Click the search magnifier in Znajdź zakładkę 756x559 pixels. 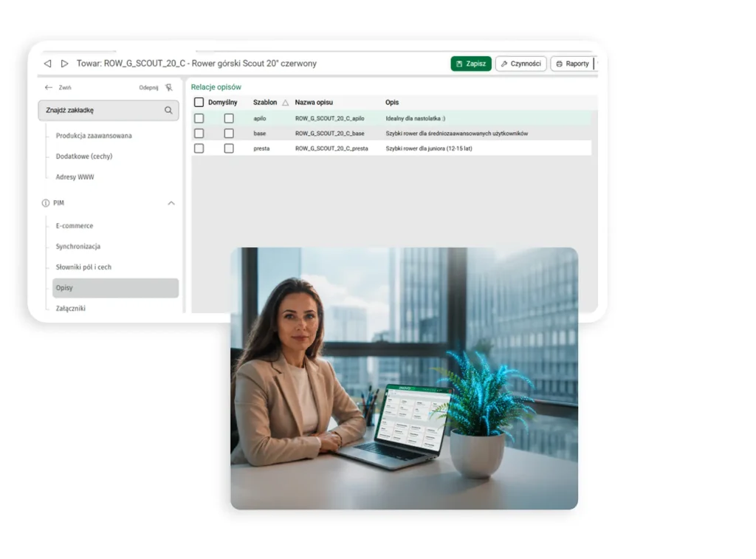pyautogui.click(x=168, y=110)
